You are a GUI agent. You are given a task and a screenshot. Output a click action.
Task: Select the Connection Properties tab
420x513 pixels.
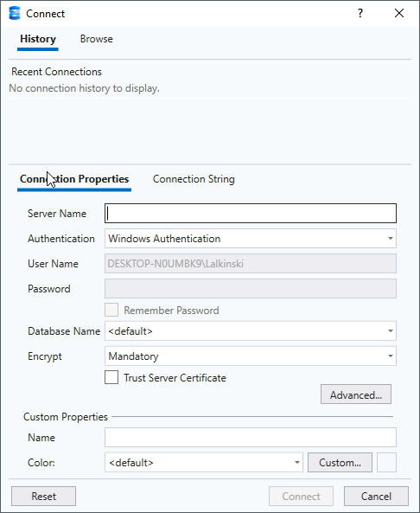click(x=74, y=179)
